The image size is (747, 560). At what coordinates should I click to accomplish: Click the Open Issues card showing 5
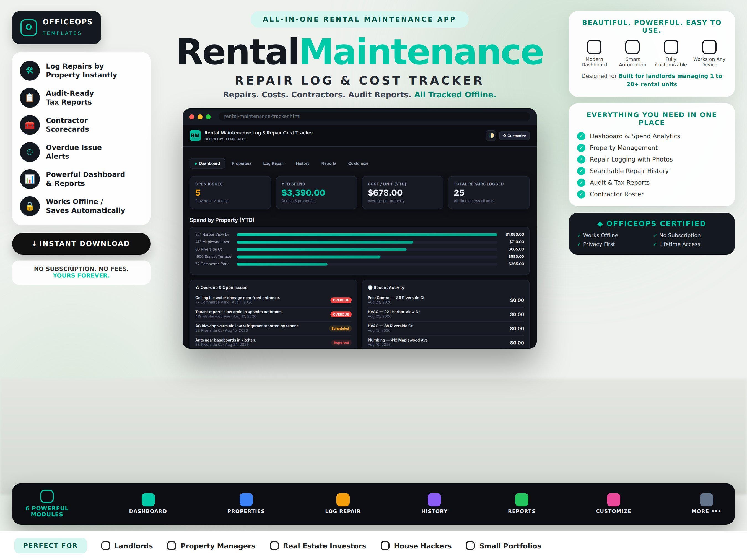tap(230, 192)
